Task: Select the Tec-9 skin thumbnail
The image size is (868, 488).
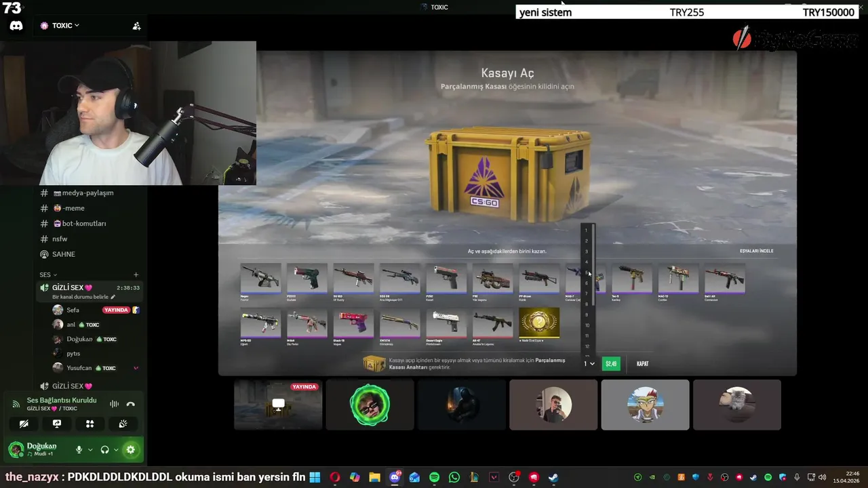Action: point(632,278)
